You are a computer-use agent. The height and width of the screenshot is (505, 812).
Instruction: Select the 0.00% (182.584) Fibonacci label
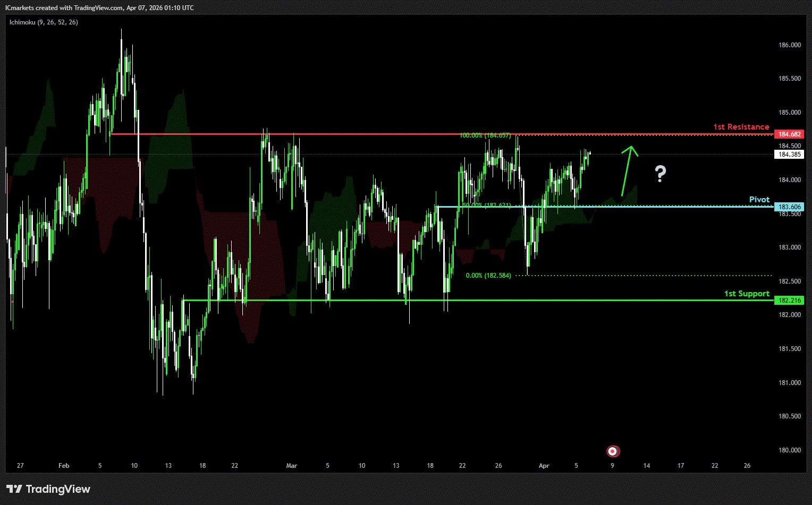click(x=488, y=276)
